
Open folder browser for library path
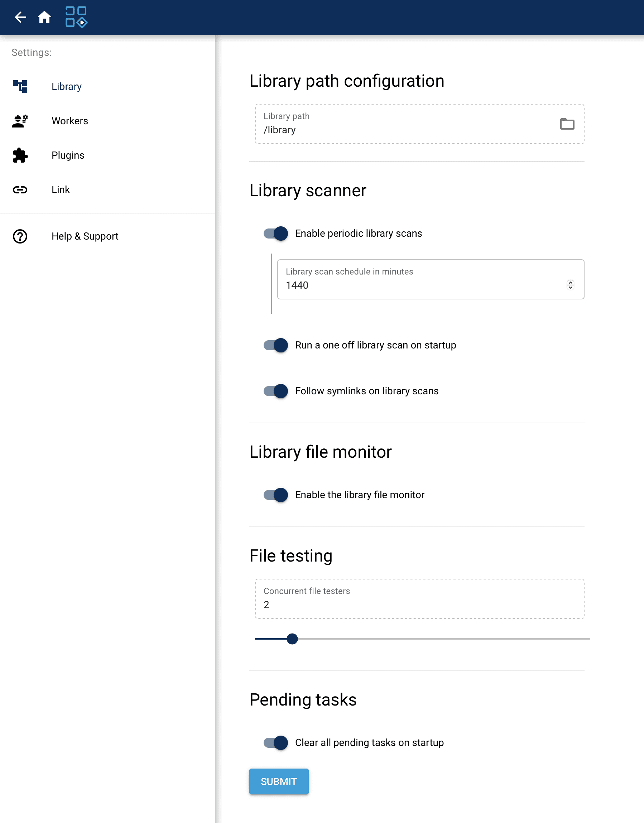click(567, 124)
